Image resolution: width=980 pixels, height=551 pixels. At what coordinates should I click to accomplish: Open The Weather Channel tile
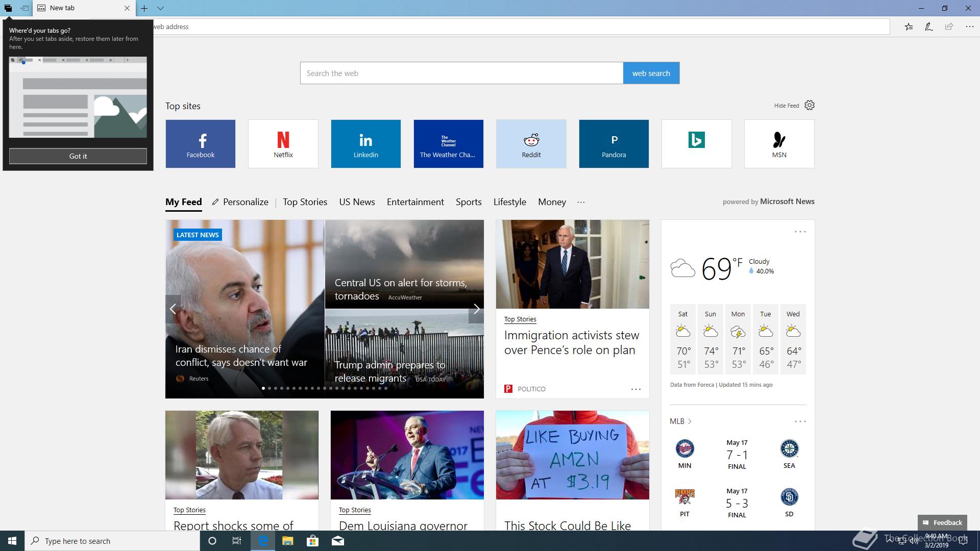point(449,144)
